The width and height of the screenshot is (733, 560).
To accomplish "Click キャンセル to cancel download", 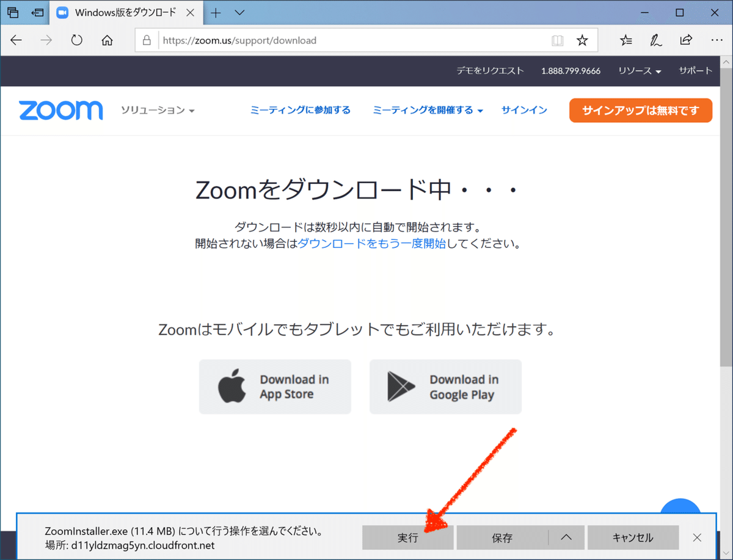I will pyautogui.click(x=633, y=538).
